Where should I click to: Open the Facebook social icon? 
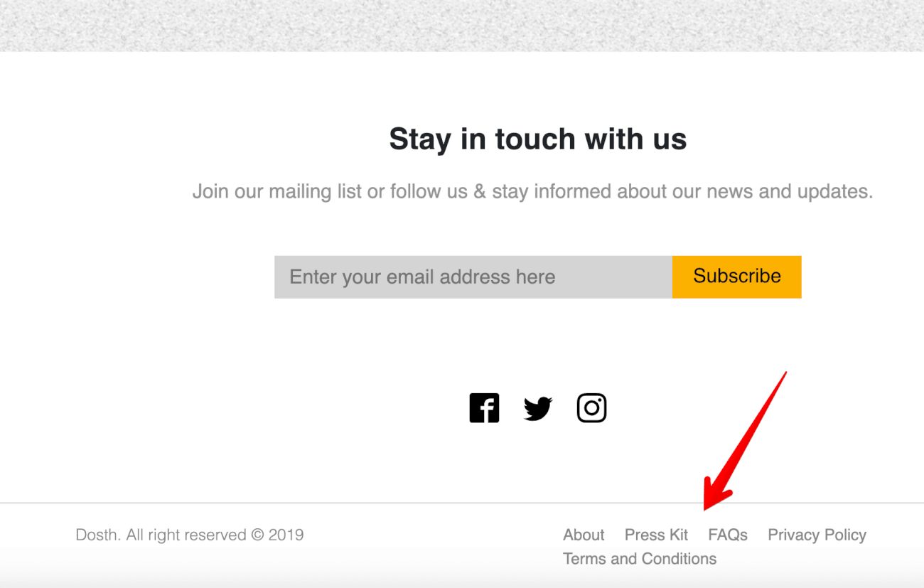point(484,408)
